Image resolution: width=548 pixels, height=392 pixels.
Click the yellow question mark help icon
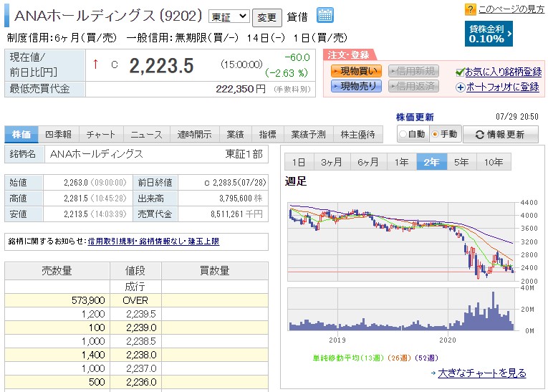[x=470, y=9]
